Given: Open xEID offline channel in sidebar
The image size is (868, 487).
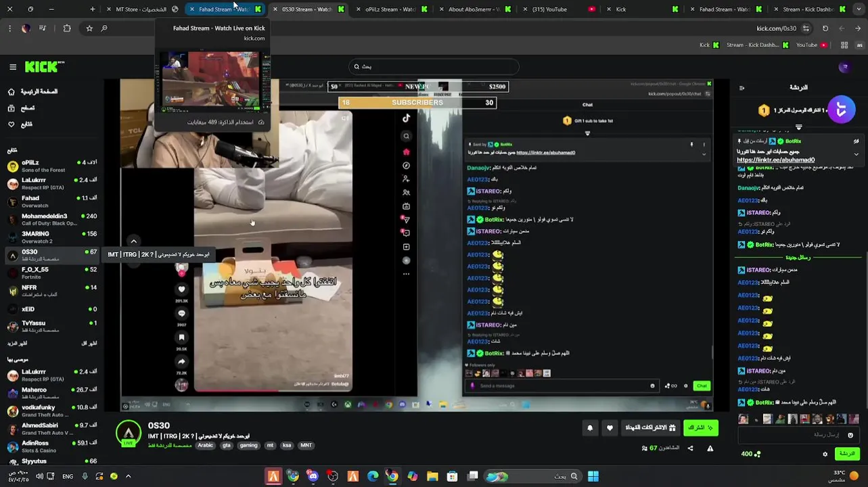Looking at the screenshot, I should [x=52, y=309].
